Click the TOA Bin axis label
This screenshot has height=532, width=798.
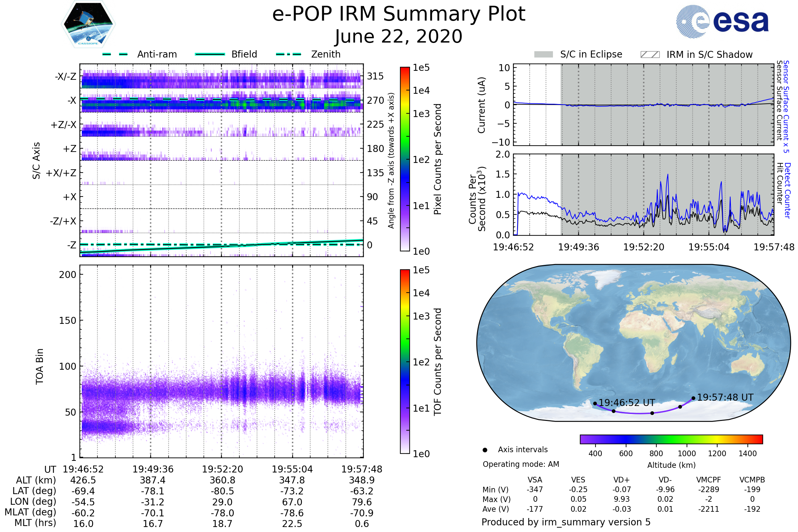40,366
